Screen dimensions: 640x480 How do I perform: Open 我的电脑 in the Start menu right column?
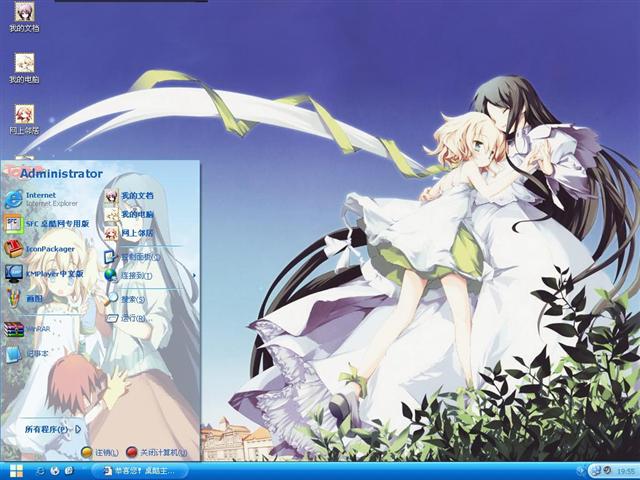[x=129, y=214]
